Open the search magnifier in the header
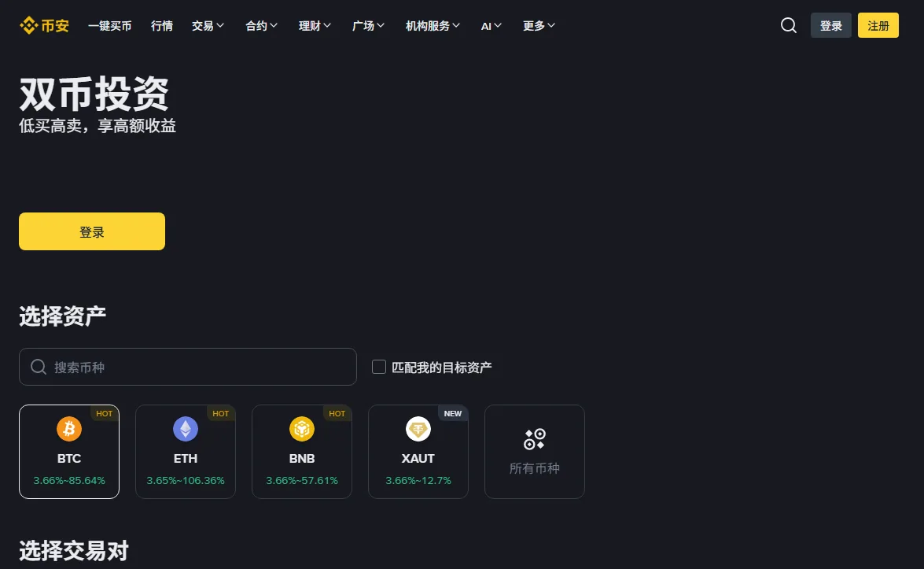The height and width of the screenshot is (569, 924). (x=789, y=25)
